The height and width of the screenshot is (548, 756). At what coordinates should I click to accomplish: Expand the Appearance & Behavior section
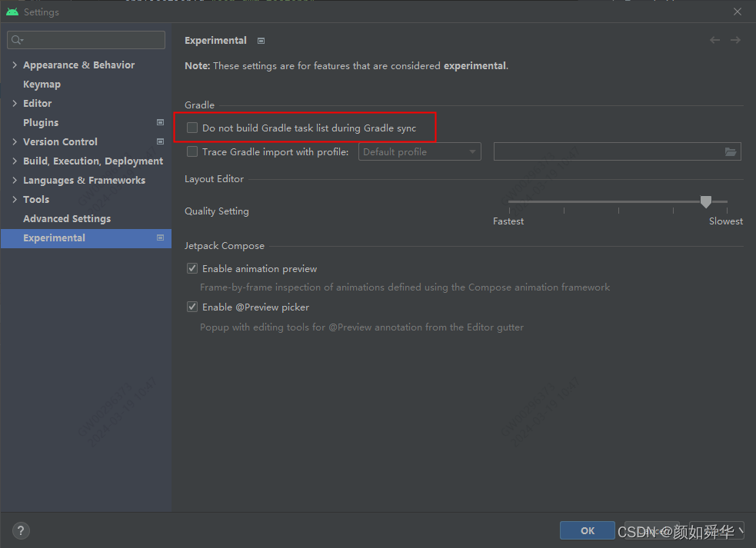pos(13,65)
